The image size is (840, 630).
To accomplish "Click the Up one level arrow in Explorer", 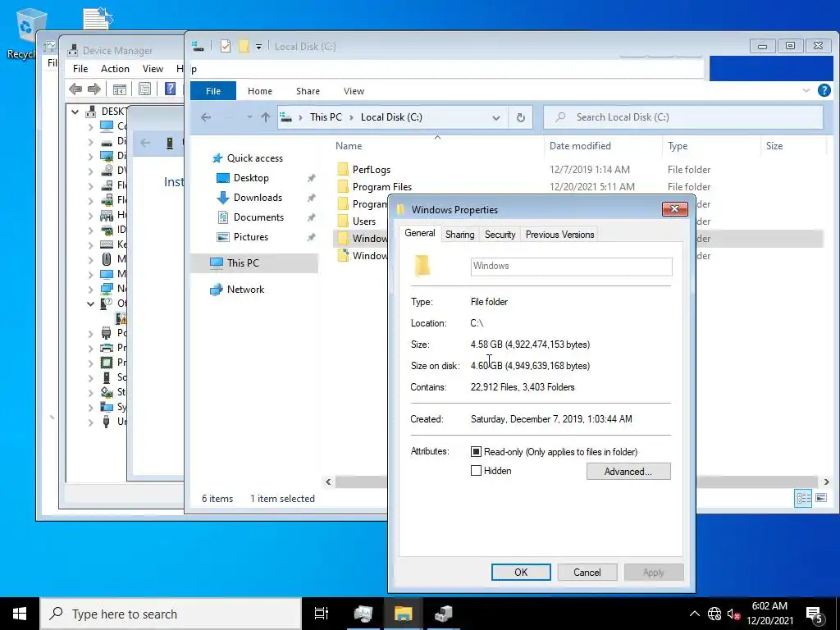I will [x=266, y=117].
